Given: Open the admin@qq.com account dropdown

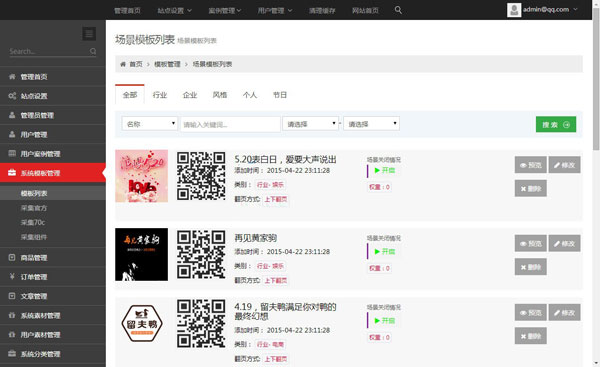Looking at the screenshot, I should (x=542, y=10).
